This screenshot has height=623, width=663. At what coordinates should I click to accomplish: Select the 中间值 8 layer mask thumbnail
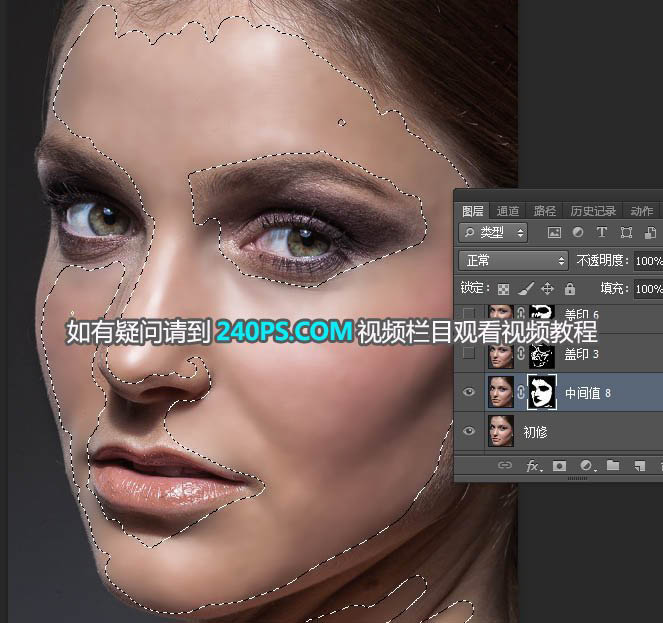(x=541, y=392)
